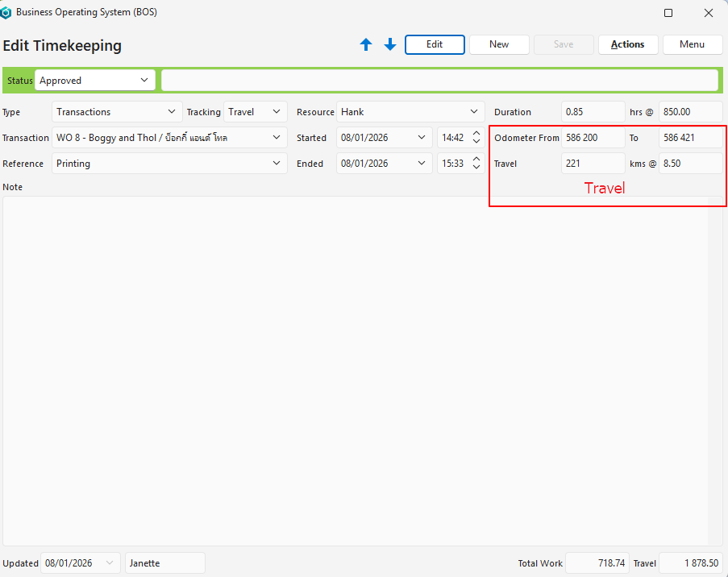728x577 pixels.
Task: Open the Actions menu
Action: (x=627, y=44)
